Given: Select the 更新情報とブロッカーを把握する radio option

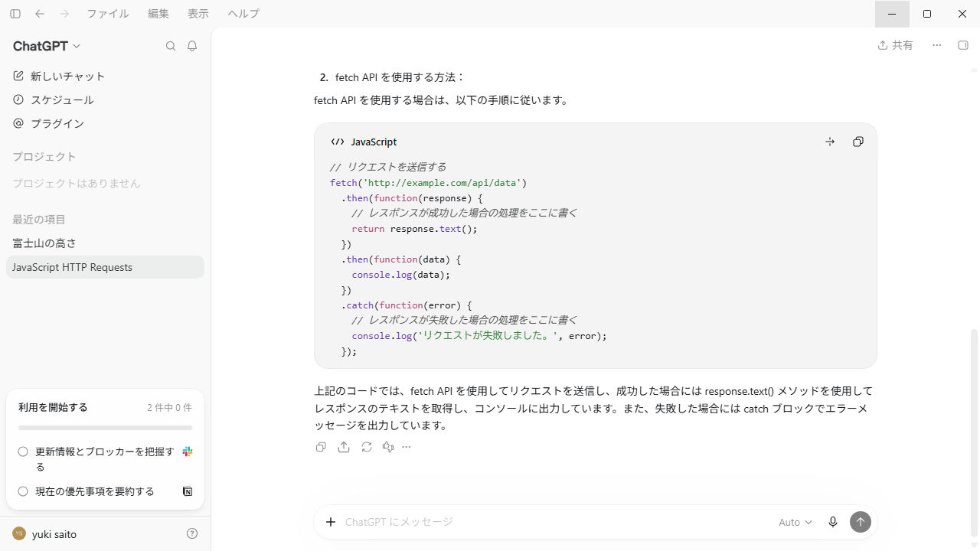Looking at the screenshot, I should pyautogui.click(x=23, y=452).
